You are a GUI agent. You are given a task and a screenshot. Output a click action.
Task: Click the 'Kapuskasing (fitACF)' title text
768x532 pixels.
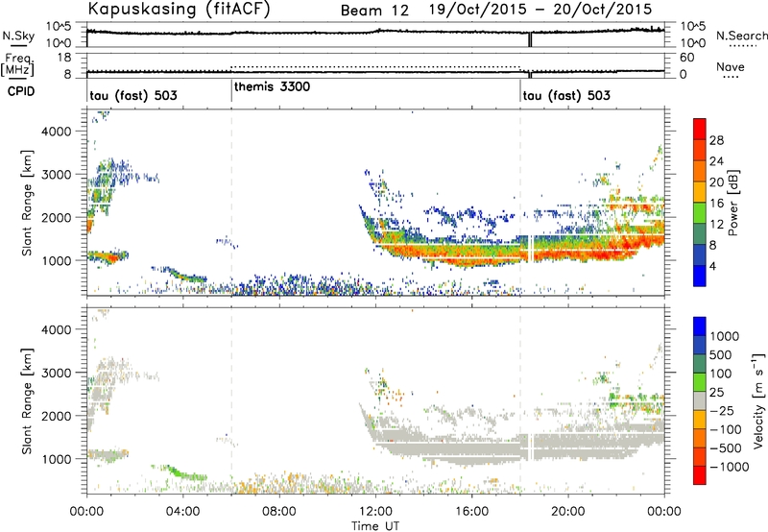180,10
